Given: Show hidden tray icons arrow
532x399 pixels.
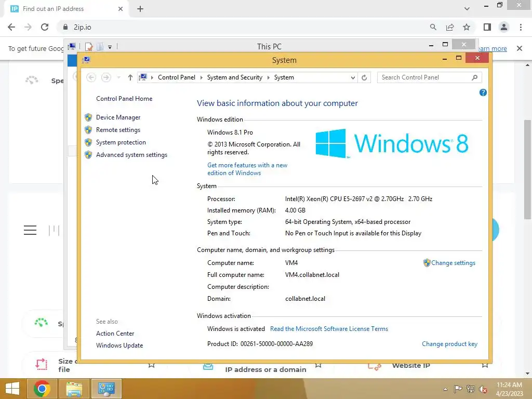Looking at the screenshot, I should coord(445,389).
